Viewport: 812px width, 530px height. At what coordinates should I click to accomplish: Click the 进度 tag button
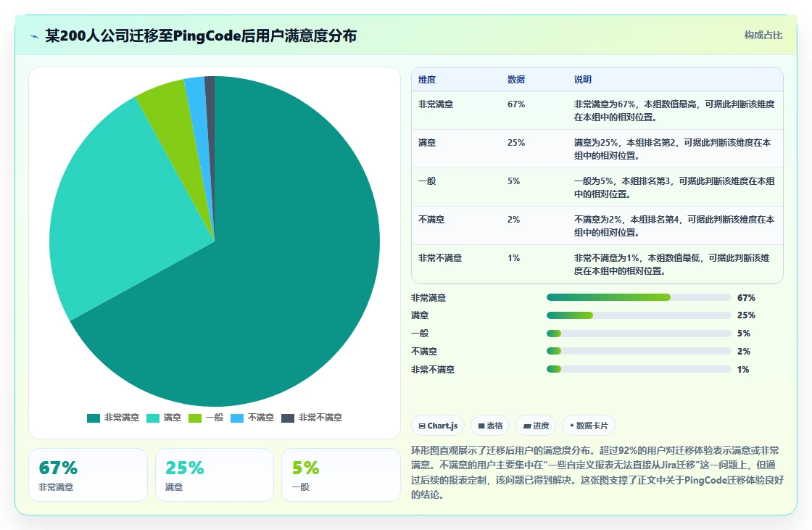(536, 426)
